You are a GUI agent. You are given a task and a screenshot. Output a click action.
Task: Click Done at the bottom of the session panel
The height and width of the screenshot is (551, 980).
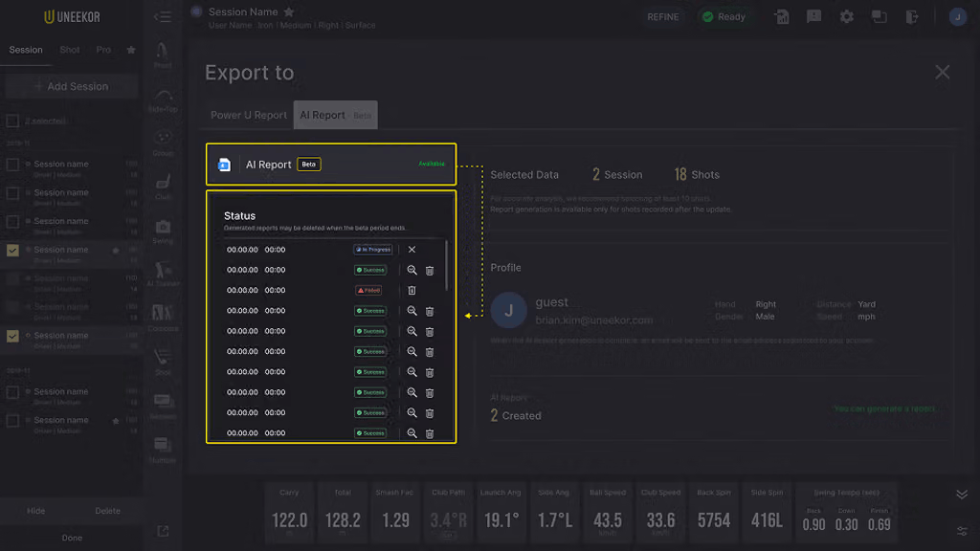pyautogui.click(x=72, y=538)
